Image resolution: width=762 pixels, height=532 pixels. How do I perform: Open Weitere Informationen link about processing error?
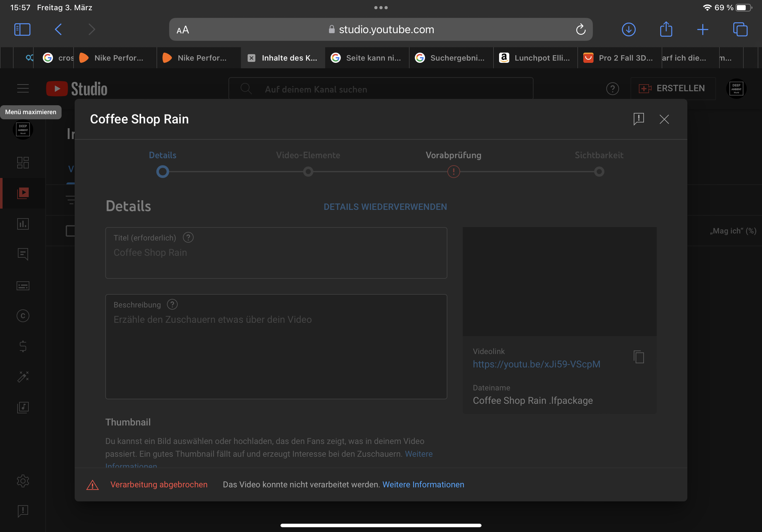pyautogui.click(x=423, y=484)
